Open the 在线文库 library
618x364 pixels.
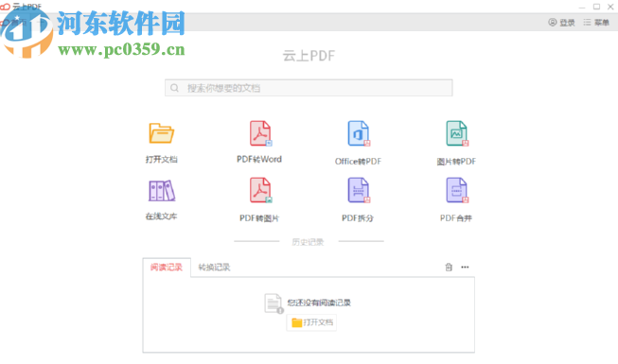point(162,191)
